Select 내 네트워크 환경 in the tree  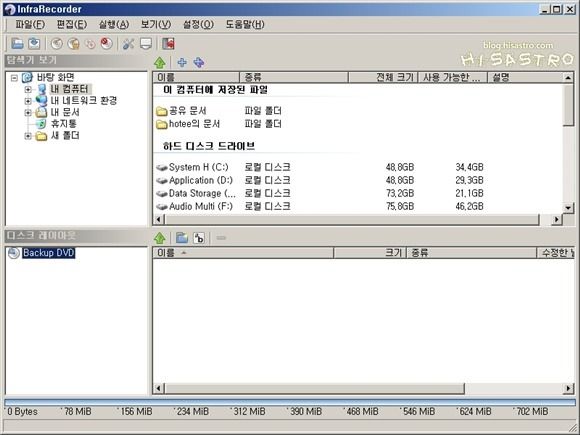[x=84, y=101]
